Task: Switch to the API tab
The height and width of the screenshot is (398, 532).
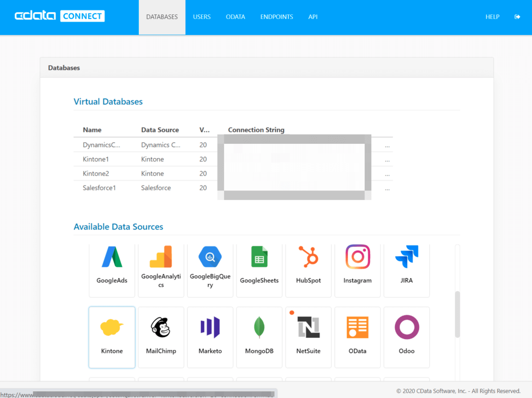Action: tap(313, 17)
